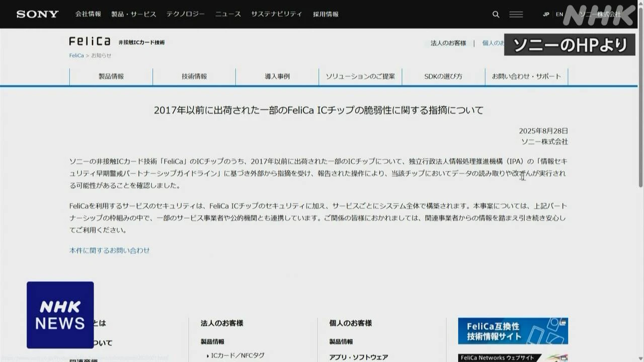Open the hamburger menu icon
Viewport: 644px width, 362px height.
click(516, 15)
